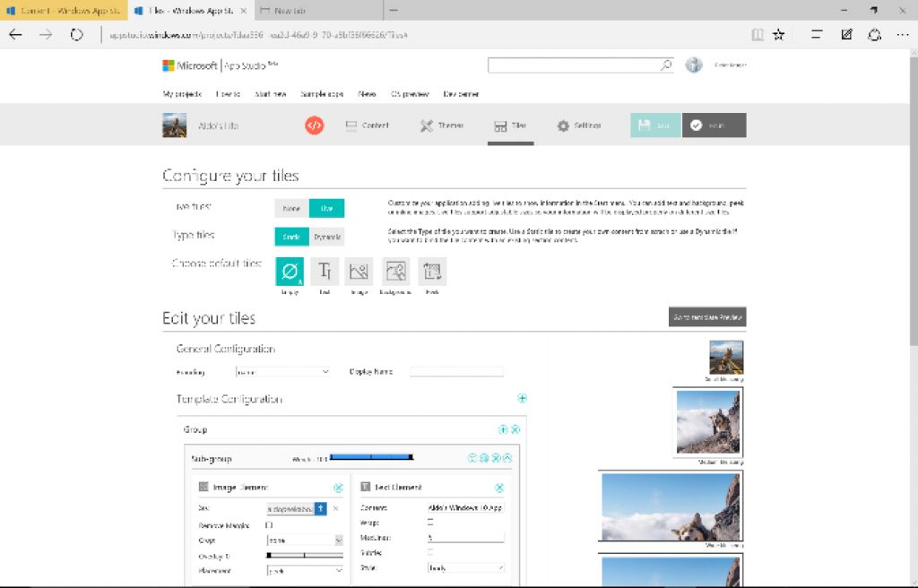
Task: Choose the Text default tile icon
Action: tap(325, 272)
